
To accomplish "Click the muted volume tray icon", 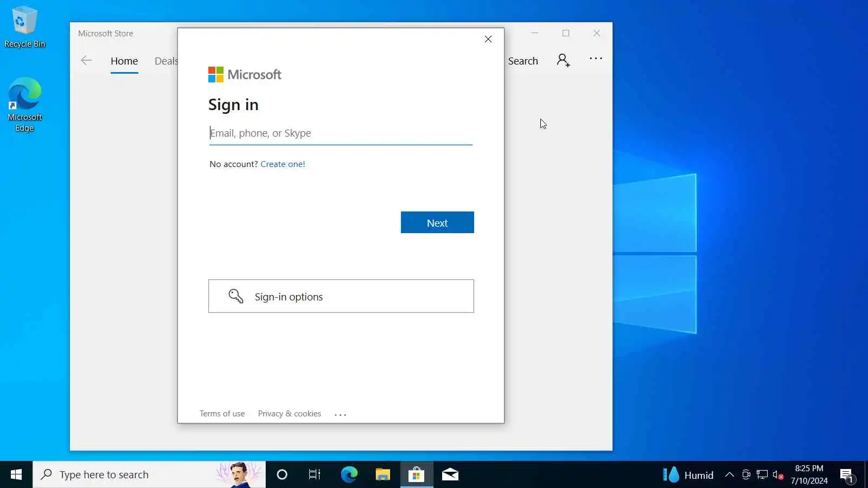I will pyautogui.click(x=778, y=475).
